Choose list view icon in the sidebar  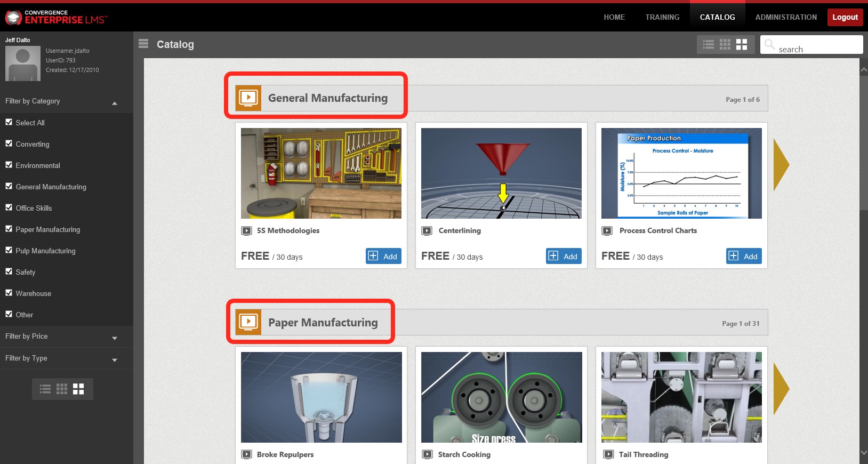45,389
